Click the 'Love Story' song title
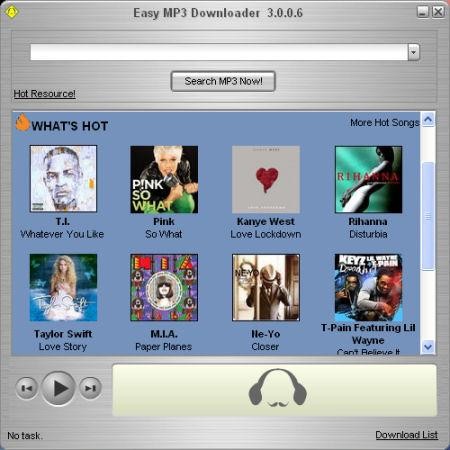 [x=63, y=347]
